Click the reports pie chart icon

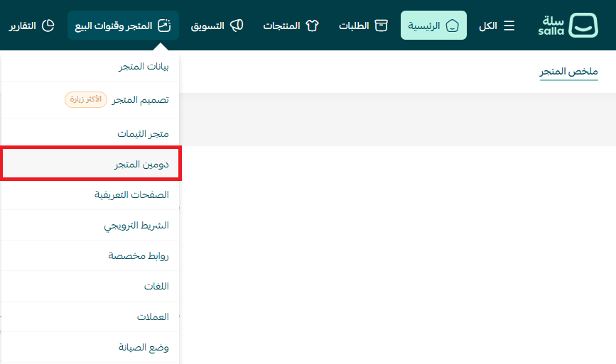48,26
